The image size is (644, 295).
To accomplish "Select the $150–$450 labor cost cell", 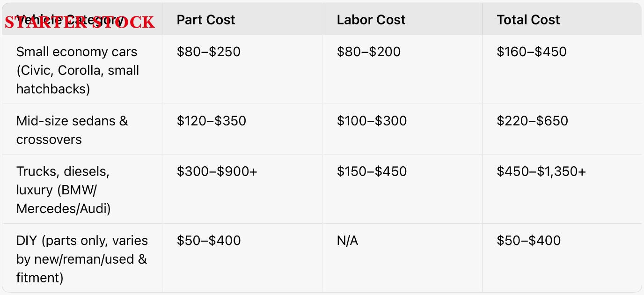I will [x=372, y=171].
